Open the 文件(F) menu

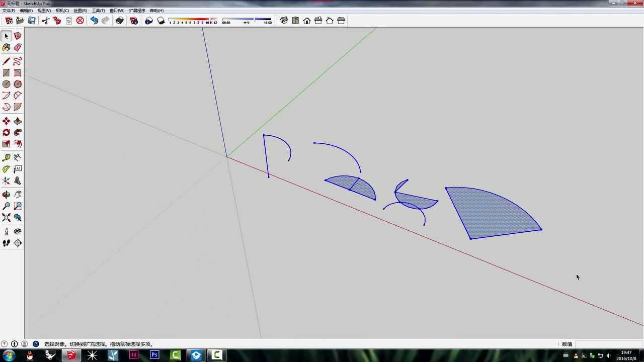9,11
